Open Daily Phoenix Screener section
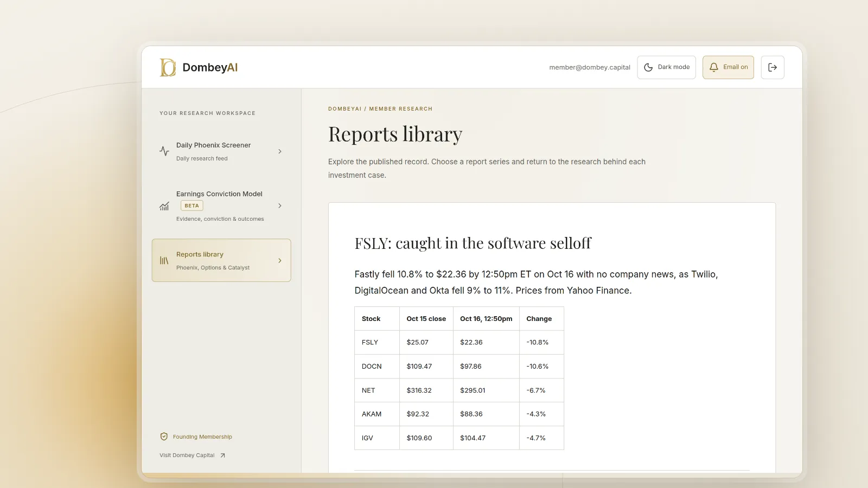The image size is (868, 488). coord(221,151)
